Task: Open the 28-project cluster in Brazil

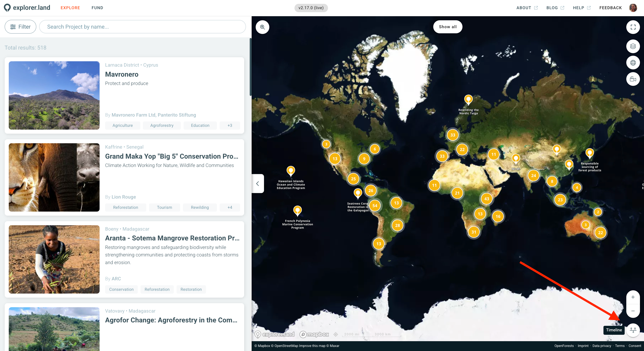Action: point(397,225)
